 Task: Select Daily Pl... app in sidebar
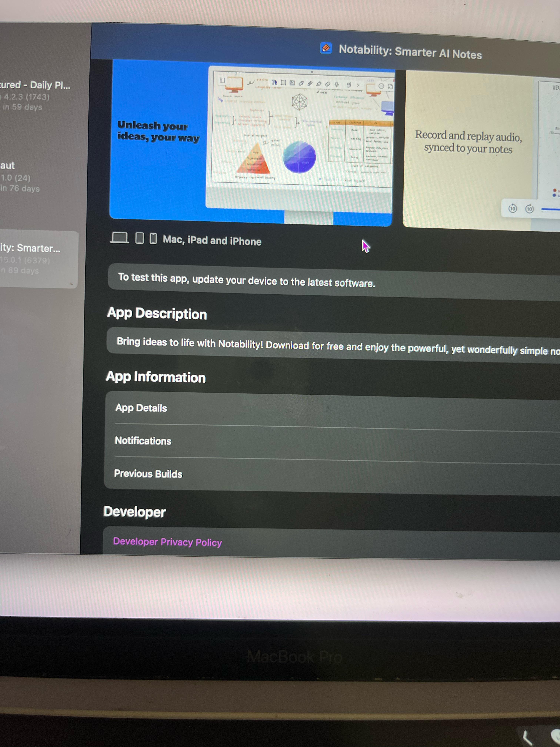click(35, 96)
